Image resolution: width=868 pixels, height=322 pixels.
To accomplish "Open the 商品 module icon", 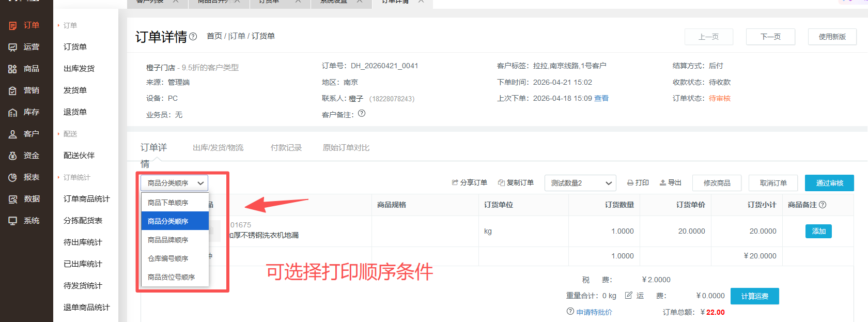I will (12, 69).
